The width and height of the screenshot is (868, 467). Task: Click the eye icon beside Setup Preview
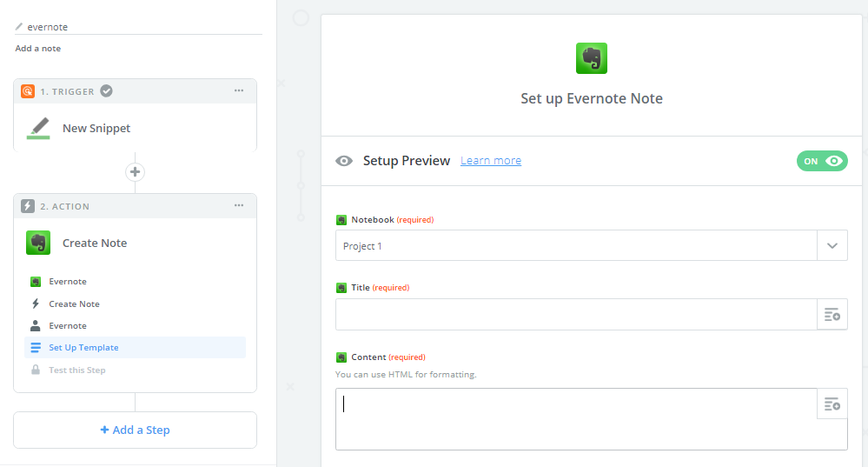coord(345,161)
